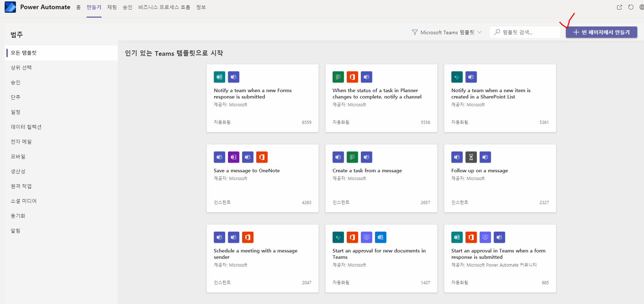Select the 동기화 category
The height and width of the screenshot is (304, 644).
tap(62, 216)
